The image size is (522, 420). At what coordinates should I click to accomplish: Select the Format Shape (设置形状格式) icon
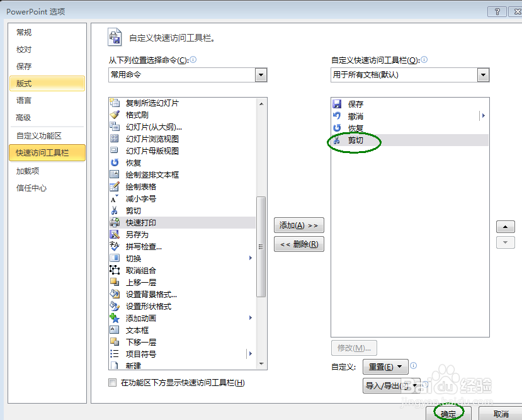pos(115,306)
